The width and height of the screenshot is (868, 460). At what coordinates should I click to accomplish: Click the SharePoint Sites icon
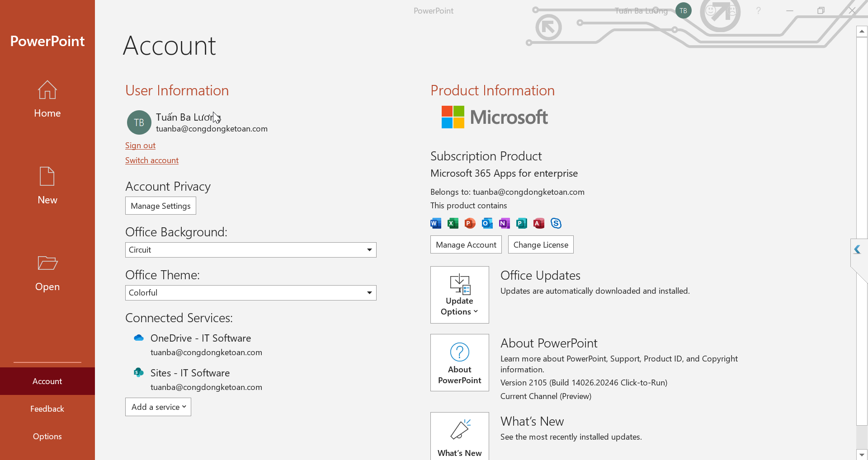coord(139,372)
